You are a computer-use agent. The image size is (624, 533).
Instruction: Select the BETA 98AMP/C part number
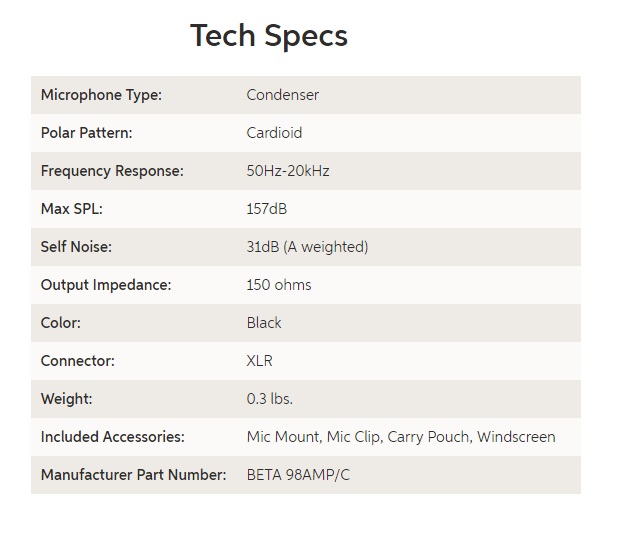tap(298, 475)
